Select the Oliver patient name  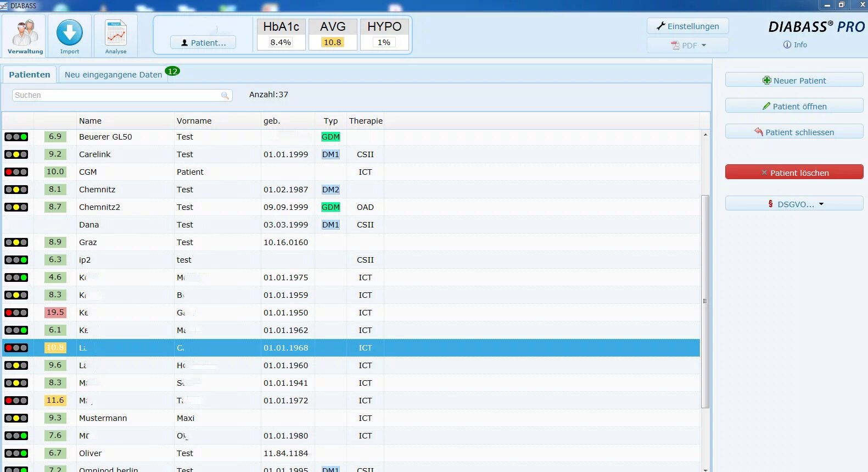[90, 453]
